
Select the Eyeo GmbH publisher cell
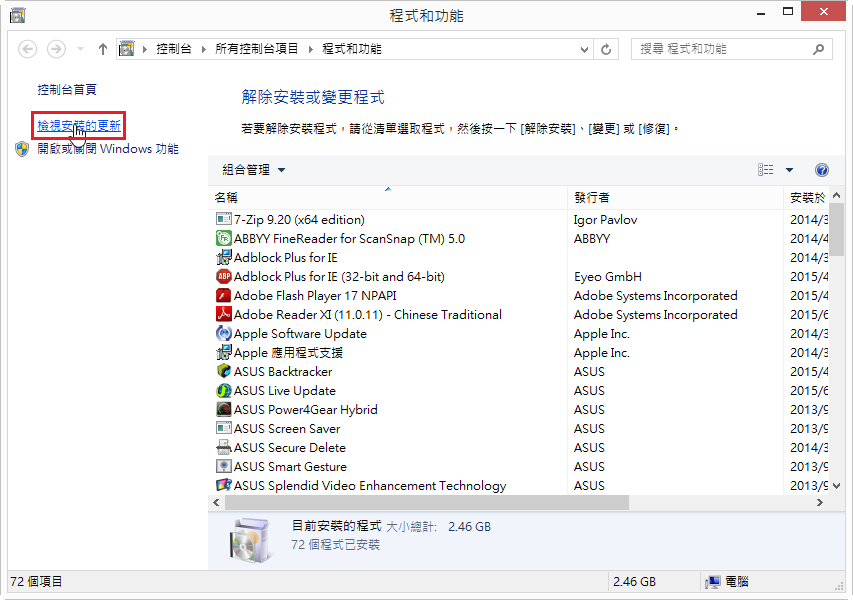tap(608, 277)
